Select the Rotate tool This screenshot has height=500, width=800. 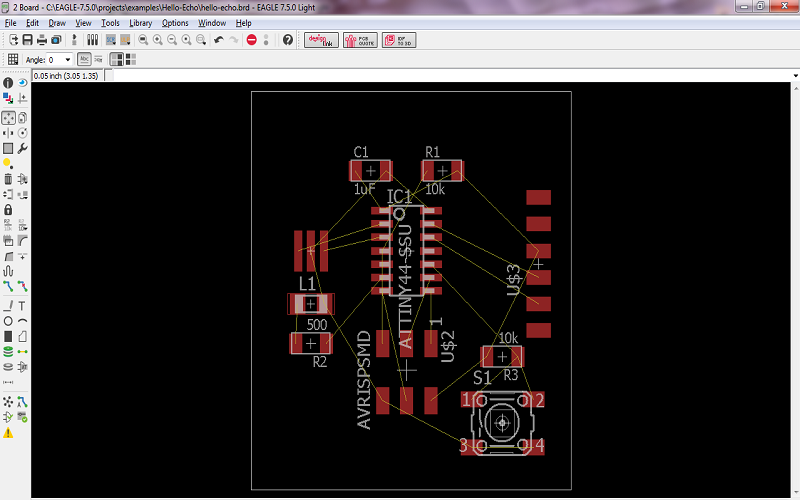22,133
